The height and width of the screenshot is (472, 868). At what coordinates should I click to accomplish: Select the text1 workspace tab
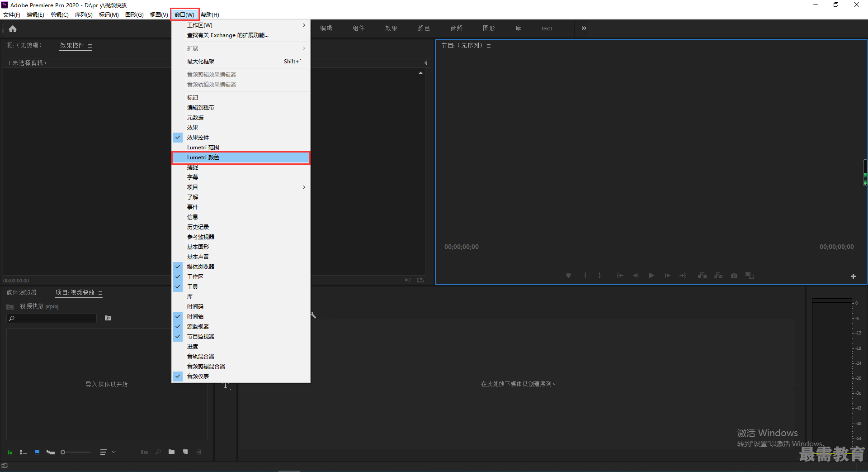(547, 29)
